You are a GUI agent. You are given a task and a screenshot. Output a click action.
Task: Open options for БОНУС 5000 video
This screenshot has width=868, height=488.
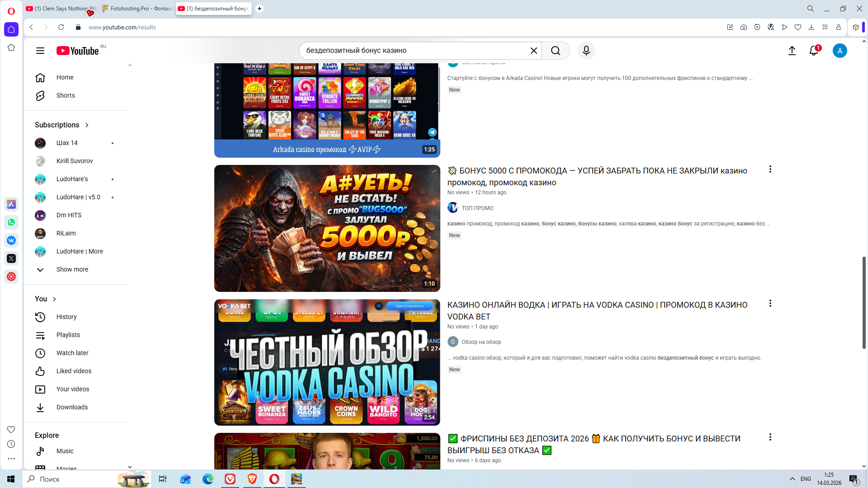770,169
